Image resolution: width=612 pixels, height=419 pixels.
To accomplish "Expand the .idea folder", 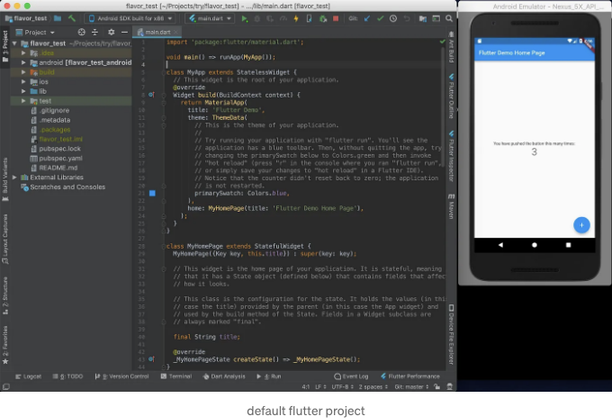I will (23, 53).
